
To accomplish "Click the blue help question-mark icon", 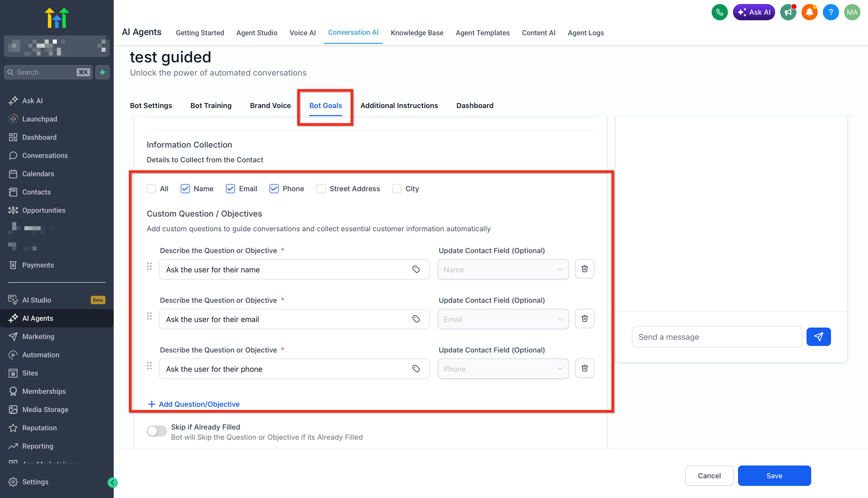I will click(830, 12).
